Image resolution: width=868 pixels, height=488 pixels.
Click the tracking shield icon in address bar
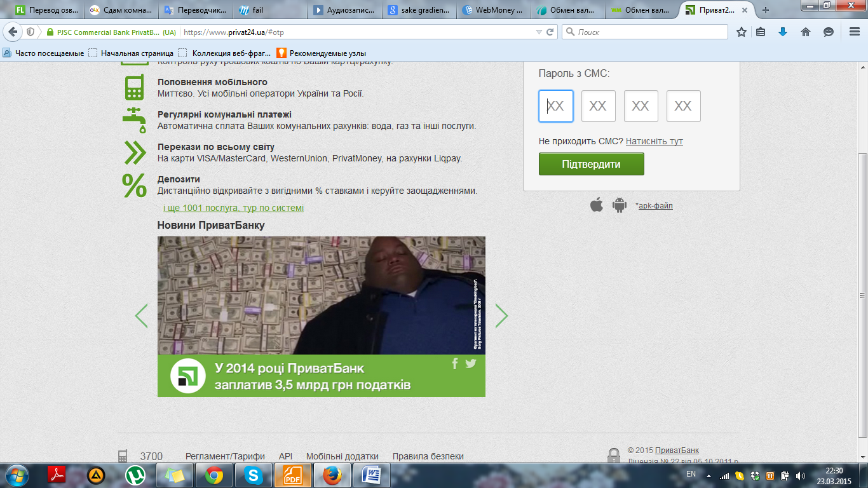(31, 32)
